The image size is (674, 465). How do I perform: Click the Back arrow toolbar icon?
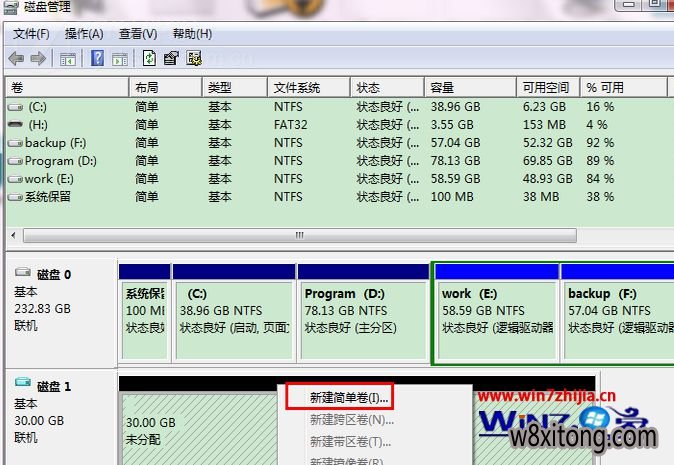(x=18, y=58)
